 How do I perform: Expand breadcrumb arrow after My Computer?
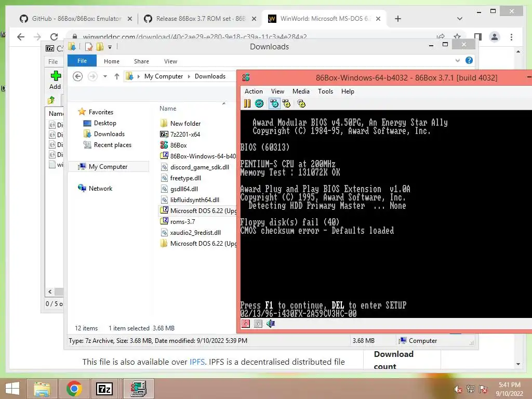pos(189,76)
